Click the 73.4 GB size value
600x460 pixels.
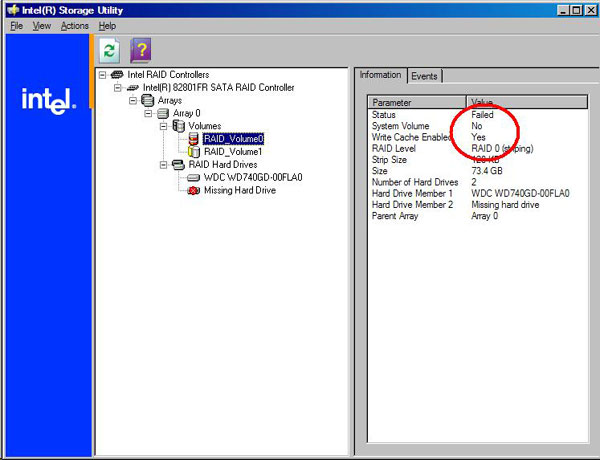(487, 171)
